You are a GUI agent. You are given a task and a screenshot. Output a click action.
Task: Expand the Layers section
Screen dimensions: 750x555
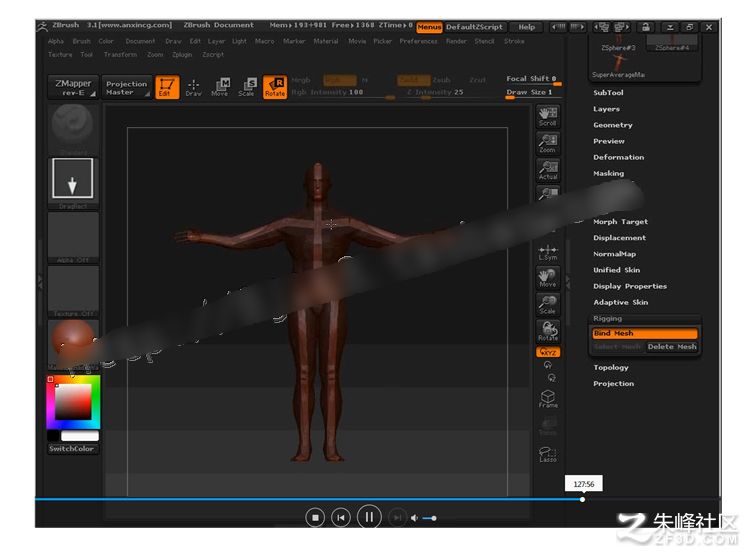(x=606, y=109)
